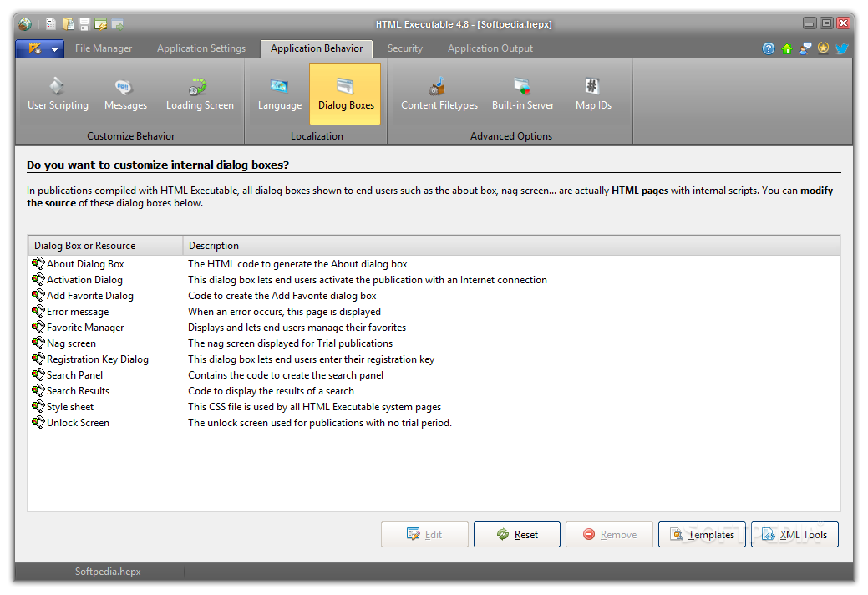Click the Twitter bird icon
Viewport: 868px width, 595px height.
(841, 48)
